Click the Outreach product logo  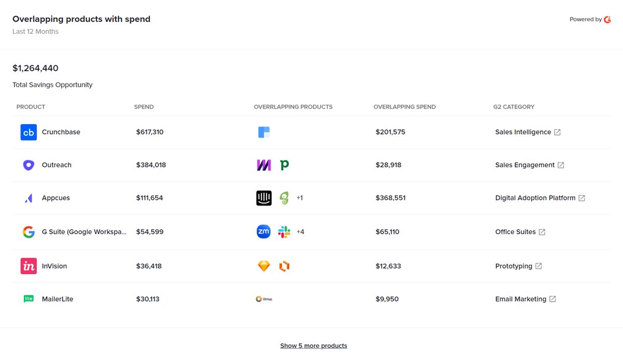tap(29, 165)
